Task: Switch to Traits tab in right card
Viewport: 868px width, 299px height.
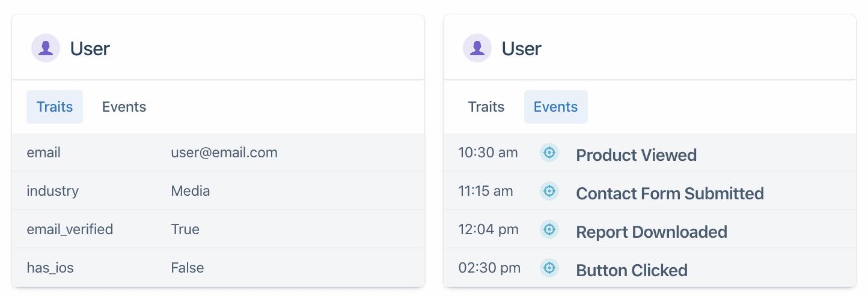Action: coord(486,107)
